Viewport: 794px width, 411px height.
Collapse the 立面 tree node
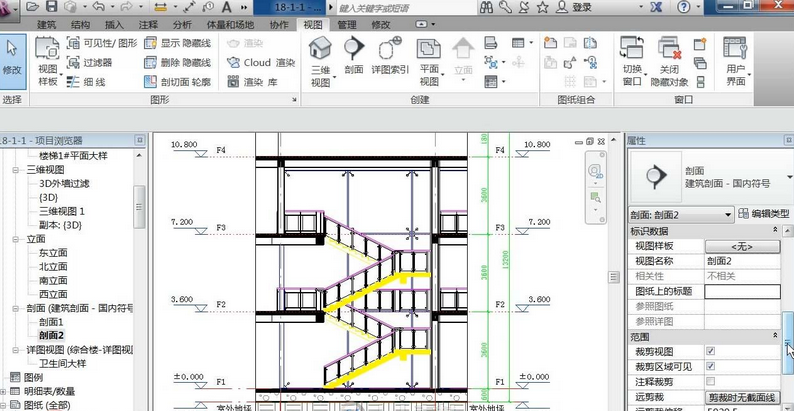[x=17, y=239]
